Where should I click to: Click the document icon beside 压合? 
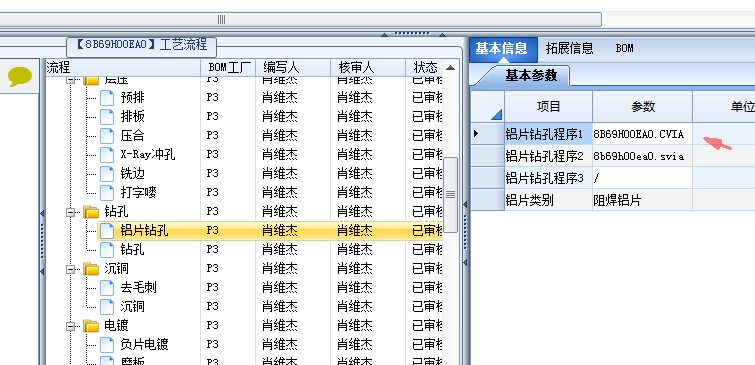click(107, 135)
